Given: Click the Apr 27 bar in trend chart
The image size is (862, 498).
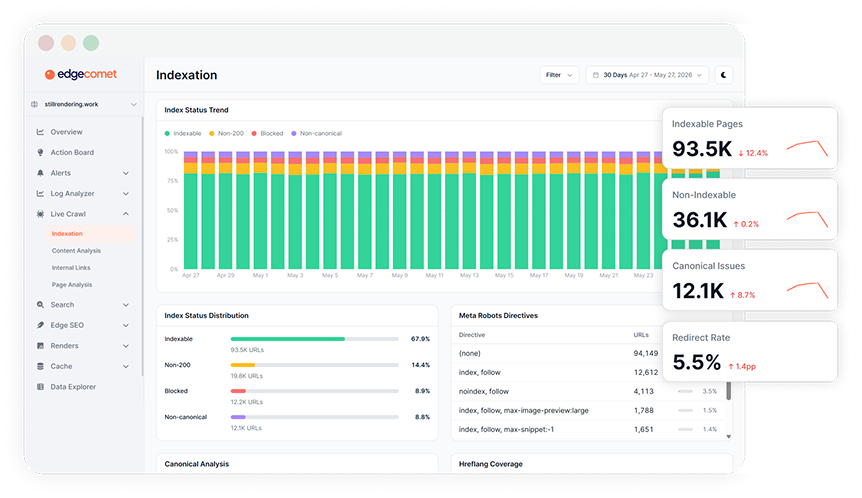Looking at the screenshot, I should (x=190, y=211).
